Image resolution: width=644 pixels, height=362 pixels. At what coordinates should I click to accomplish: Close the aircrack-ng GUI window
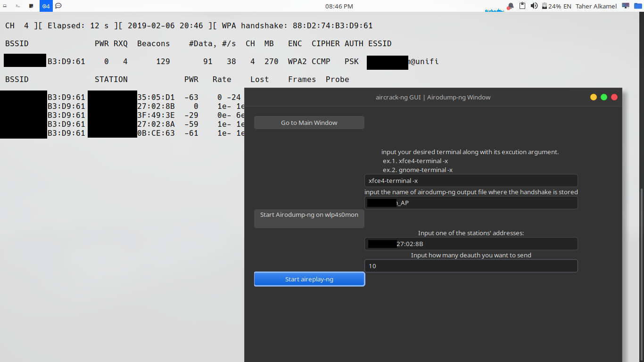coord(614,97)
